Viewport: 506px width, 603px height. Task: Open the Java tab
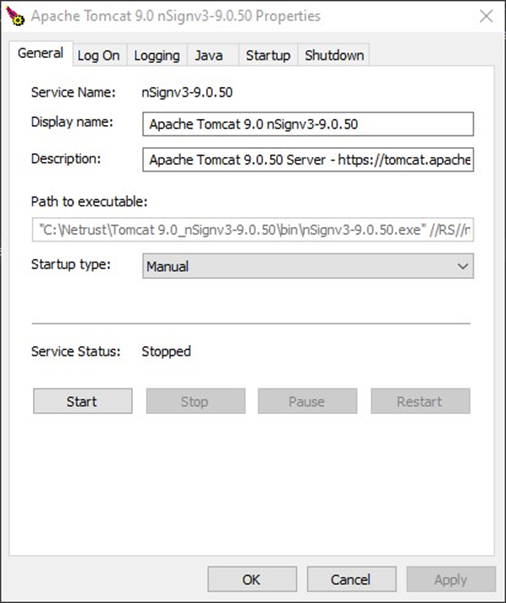pos(209,56)
